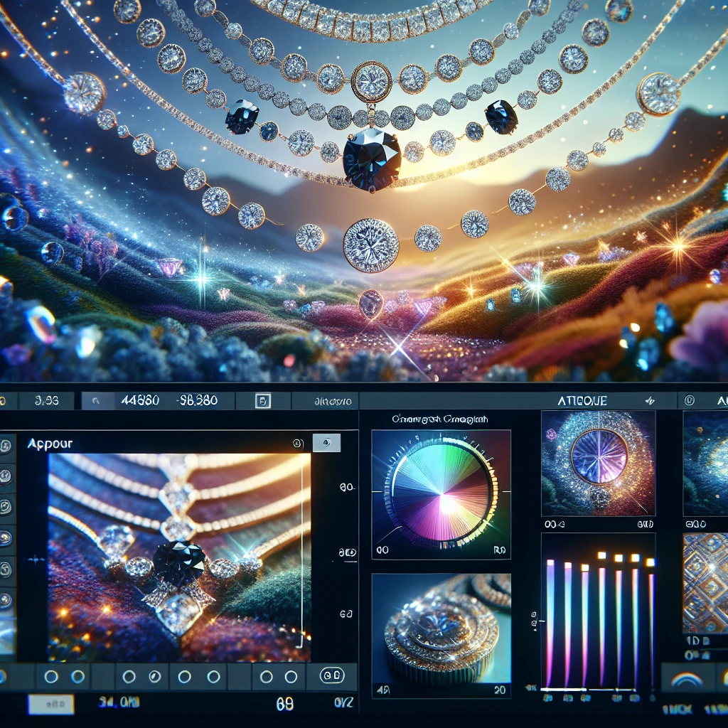Click the waveform icon next to ATIEQUE
Image resolution: width=728 pixels, height=728 pixels.
pos(650,401)
